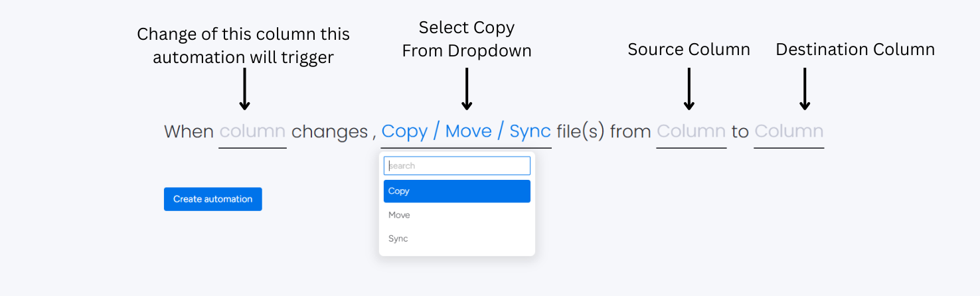Screen dimensions: 980x296
Task: Select the highlighted Copy option
Action: point(457,191)
